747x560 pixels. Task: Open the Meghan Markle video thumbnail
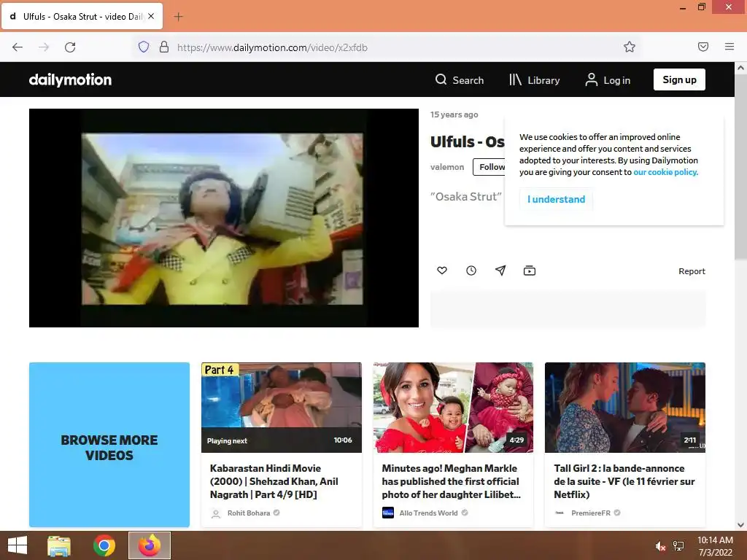[x=453, y=407]
